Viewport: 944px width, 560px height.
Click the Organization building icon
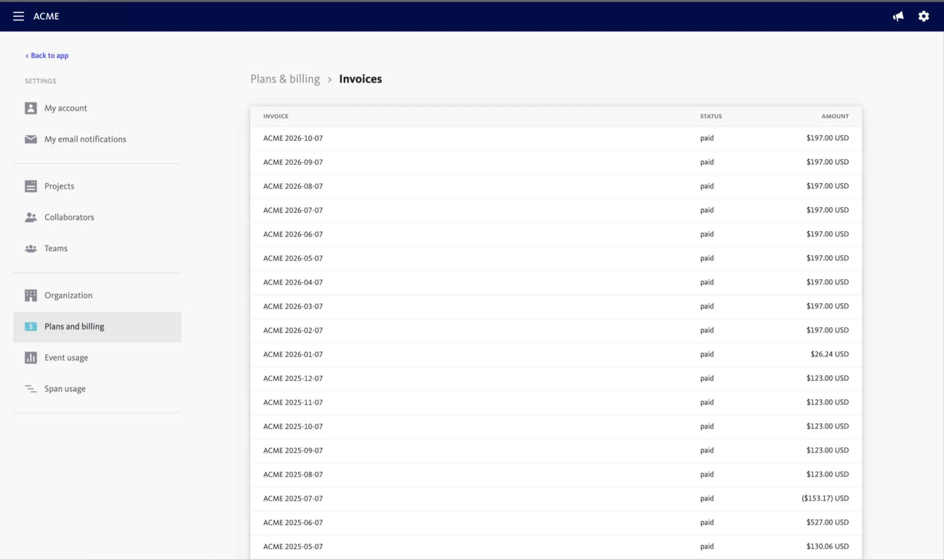point(31,295)
